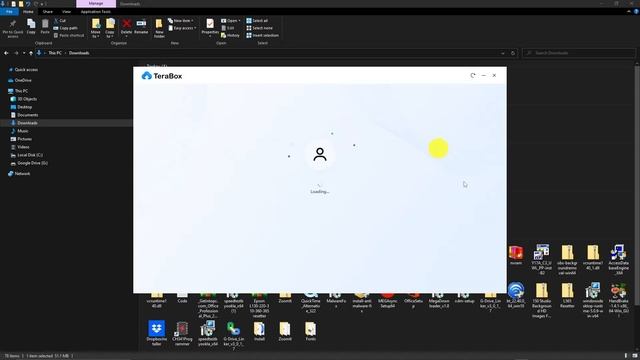Screen dimensions: 640x360
Task: Click the Manage contextual tab
Action: pyautogui.click(x=96, y=4)
